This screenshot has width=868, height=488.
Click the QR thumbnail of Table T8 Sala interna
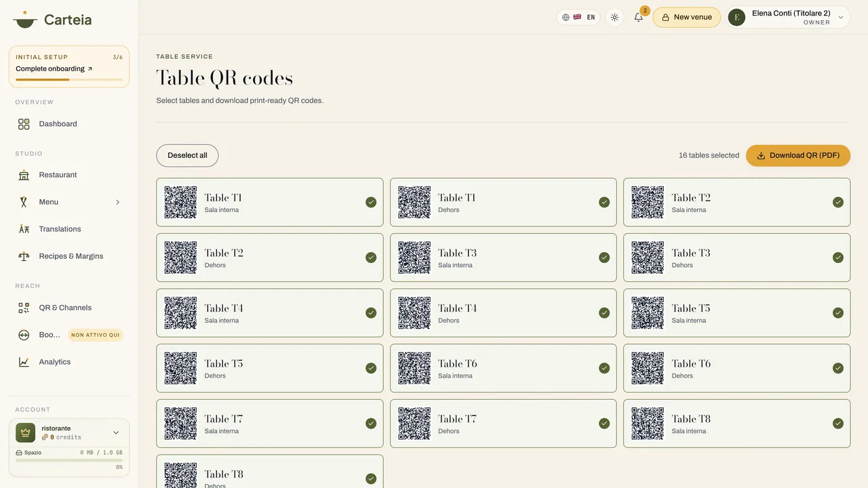tap(648, 424)
